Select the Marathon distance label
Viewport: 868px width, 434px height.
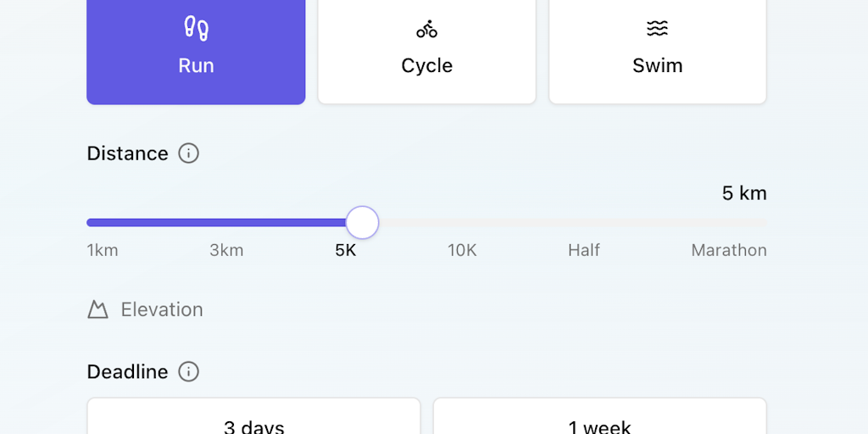click(x=729, y=250)
